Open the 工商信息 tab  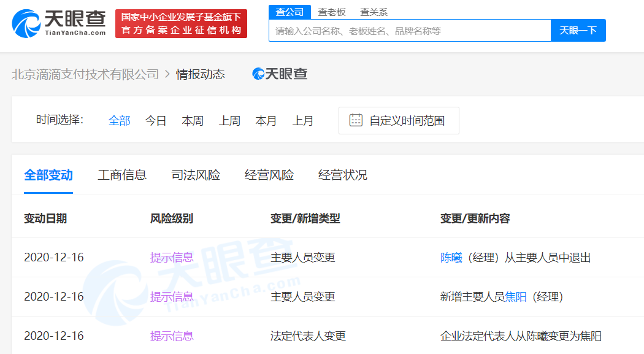click(122, 175)
